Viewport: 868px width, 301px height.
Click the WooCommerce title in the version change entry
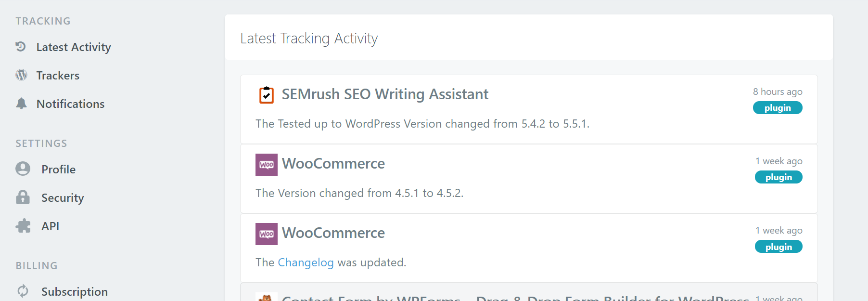click(333, 164)
